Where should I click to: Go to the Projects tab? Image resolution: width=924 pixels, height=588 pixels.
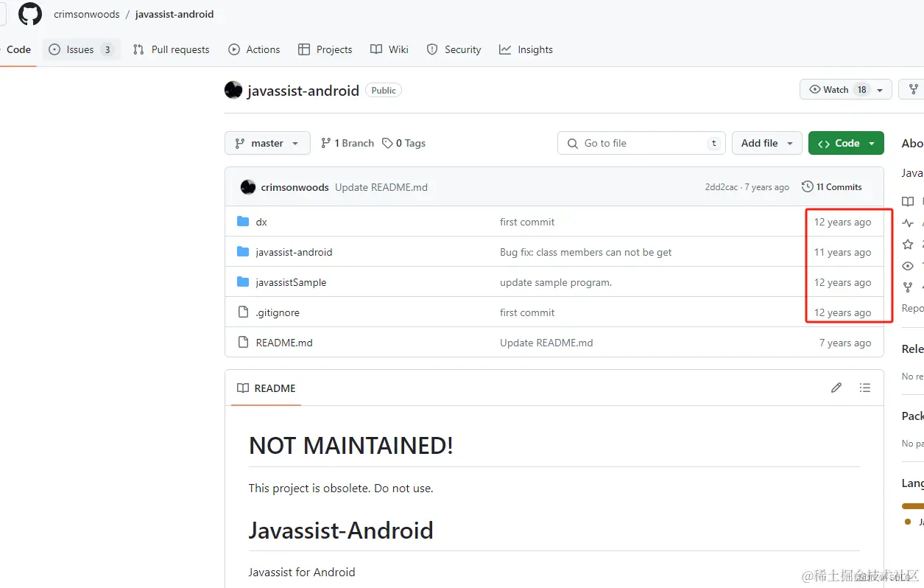[x=325, y=49]
